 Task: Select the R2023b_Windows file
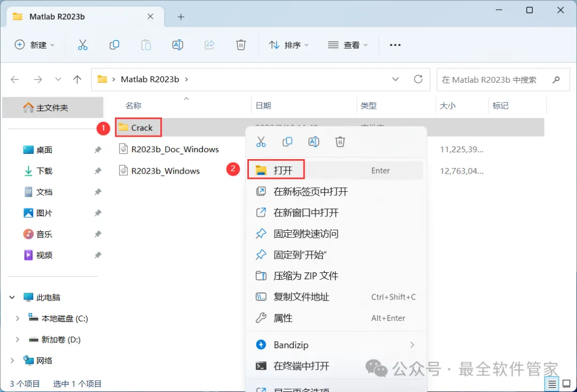click(159, 170)
